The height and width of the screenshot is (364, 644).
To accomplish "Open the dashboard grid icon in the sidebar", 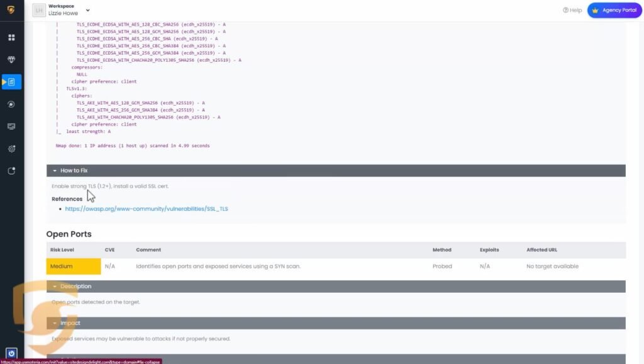I will pyautogui.click(x=11, y=38).
